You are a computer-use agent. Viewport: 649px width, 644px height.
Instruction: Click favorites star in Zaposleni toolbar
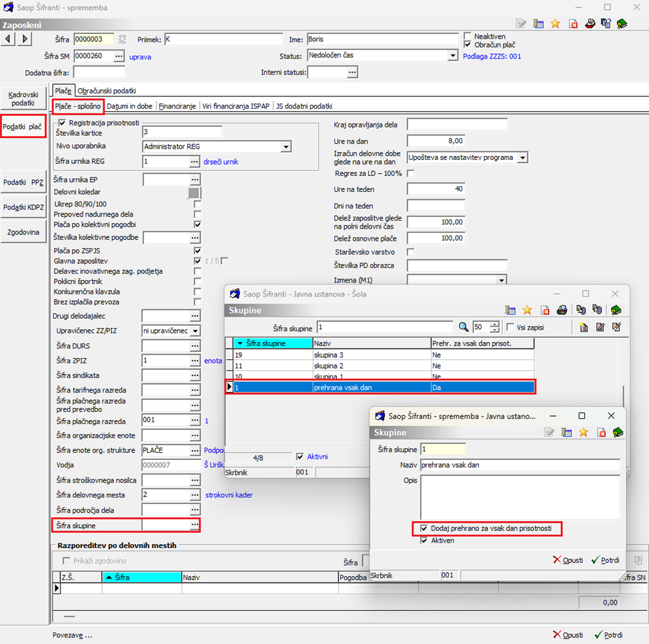tap(556, 24)
